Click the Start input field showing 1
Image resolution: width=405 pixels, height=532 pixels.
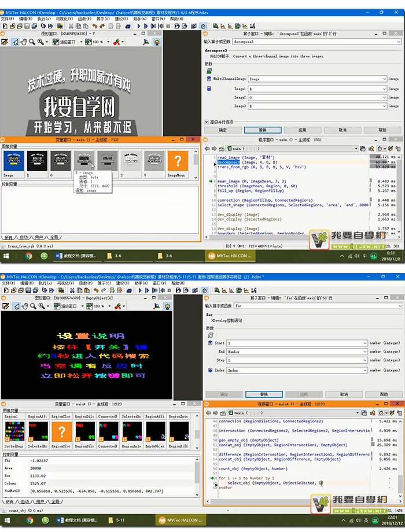point(297,343)
